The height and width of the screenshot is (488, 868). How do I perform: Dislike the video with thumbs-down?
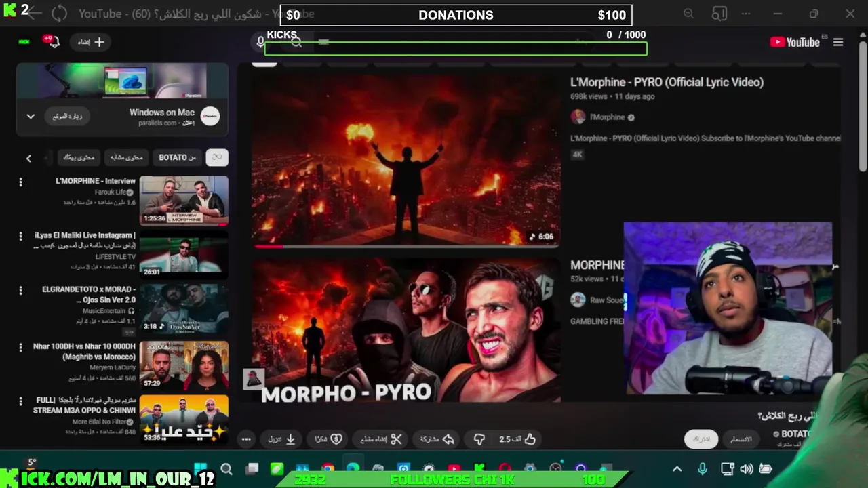pos(479,439)
